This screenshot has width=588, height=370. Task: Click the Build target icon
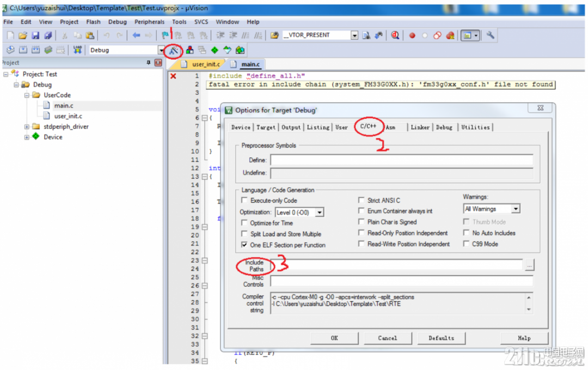[23, 50]
